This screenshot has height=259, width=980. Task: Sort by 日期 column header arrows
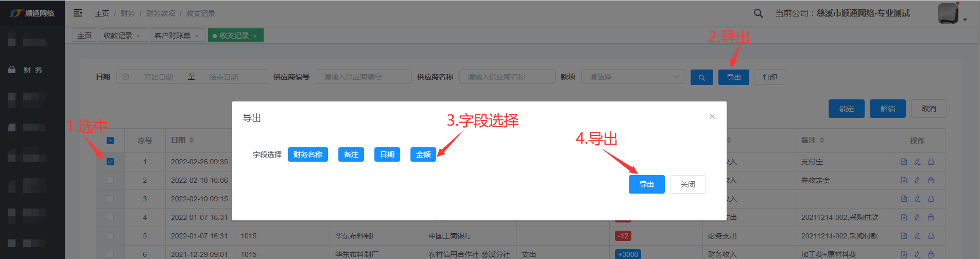[192, 140]
